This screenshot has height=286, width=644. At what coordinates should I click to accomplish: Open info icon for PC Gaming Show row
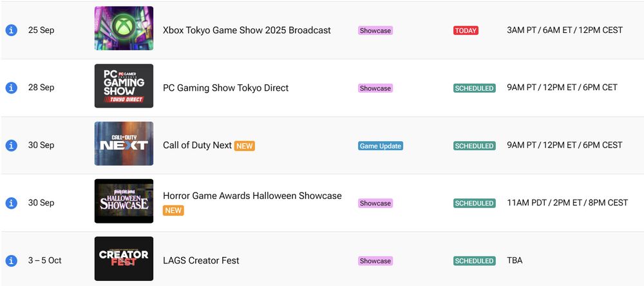[12, 88]
